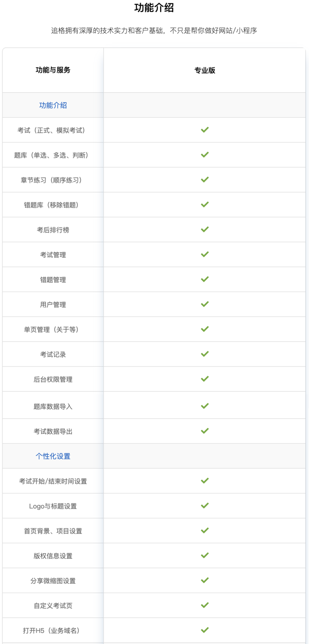This screenshot has width=309, height=644.
Task: Select the 个性化设置 section header
Action: [53, 456]
